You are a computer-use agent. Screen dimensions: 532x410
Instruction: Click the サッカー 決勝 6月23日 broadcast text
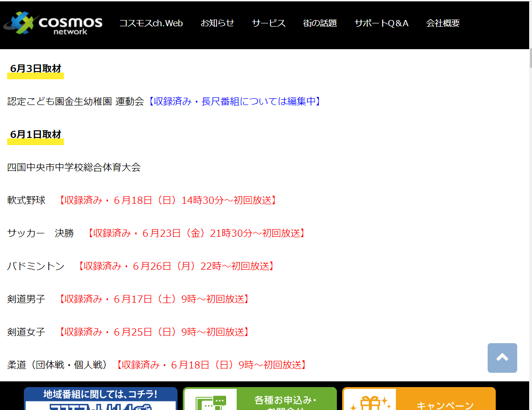click(195, 233)
